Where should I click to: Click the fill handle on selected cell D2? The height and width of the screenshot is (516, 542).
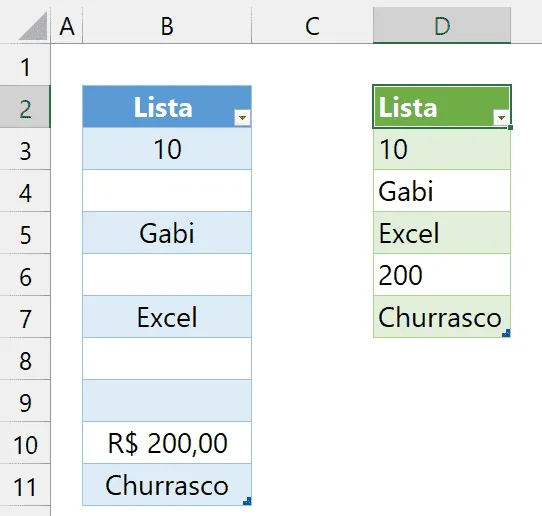point(511,128)
